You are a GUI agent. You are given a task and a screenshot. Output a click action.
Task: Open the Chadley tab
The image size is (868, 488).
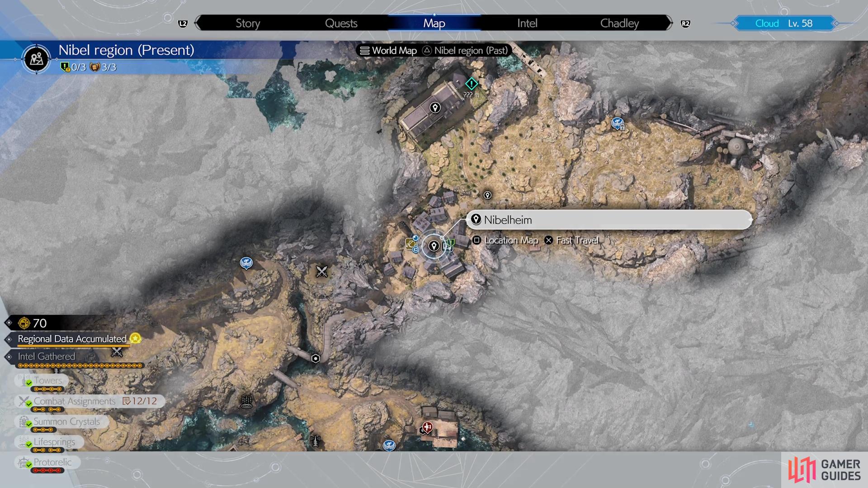tap(619, 23)
